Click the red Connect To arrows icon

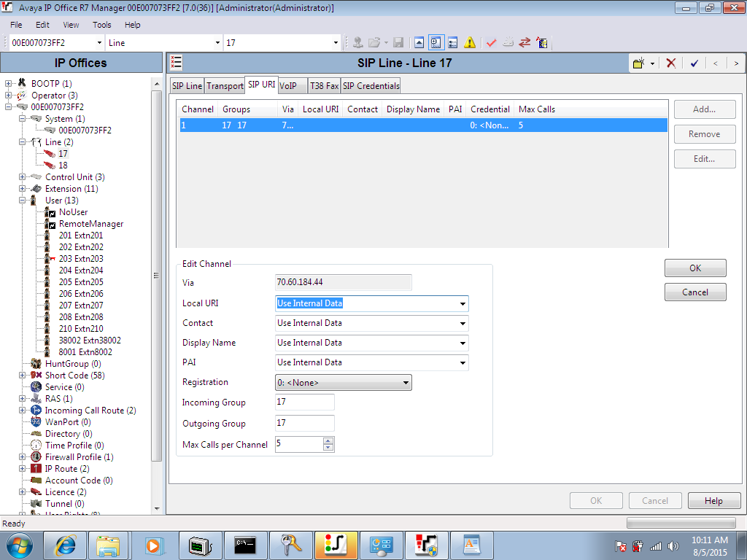[x=525, y=43]
